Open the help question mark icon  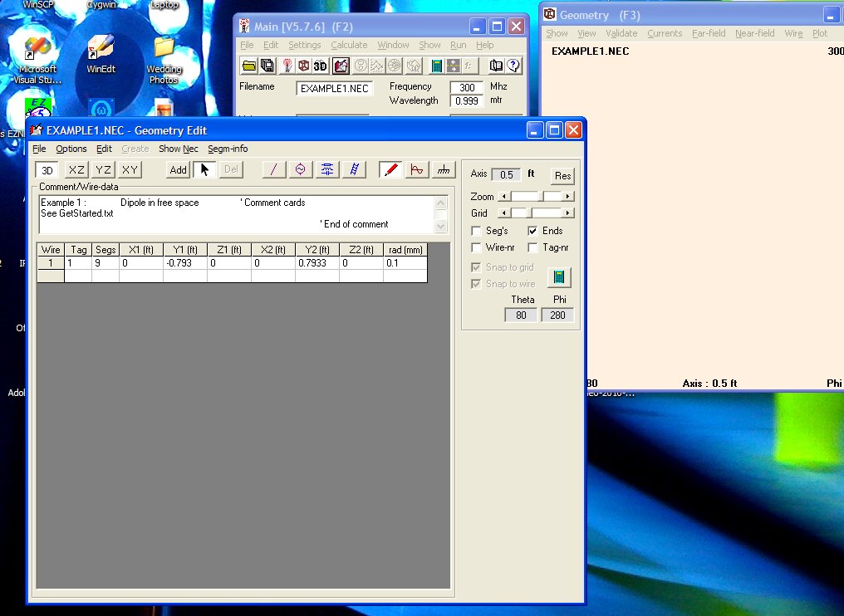pos(513,66)
